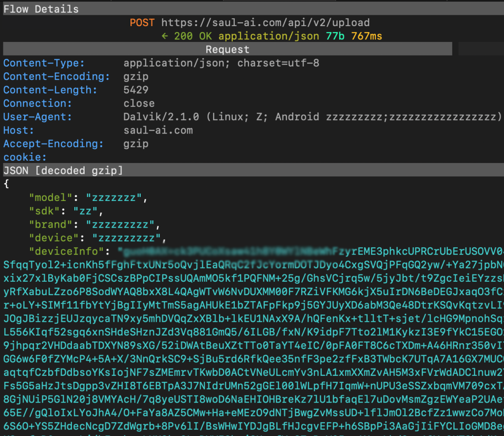Click the Flow Details title bar

41,9
